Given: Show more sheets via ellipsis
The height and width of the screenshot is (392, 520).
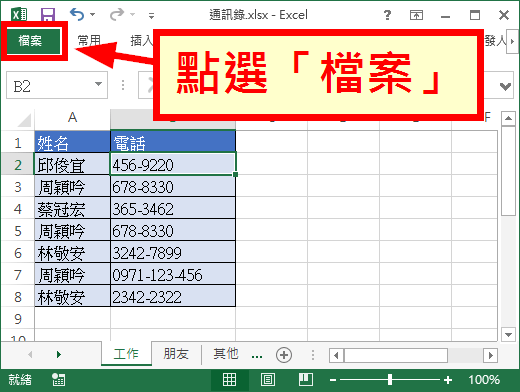Looking at the screenshot, I should [257, 356].
